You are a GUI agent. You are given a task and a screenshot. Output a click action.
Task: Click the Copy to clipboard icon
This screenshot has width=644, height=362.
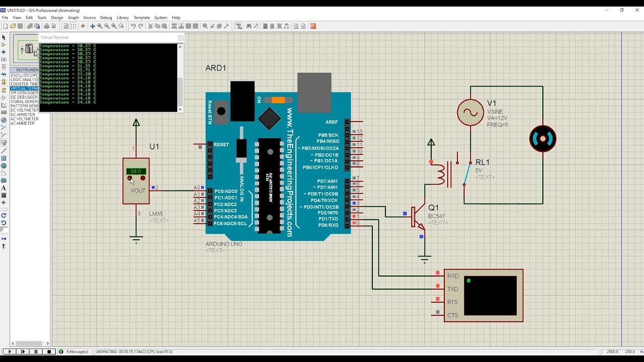[157, 26]
